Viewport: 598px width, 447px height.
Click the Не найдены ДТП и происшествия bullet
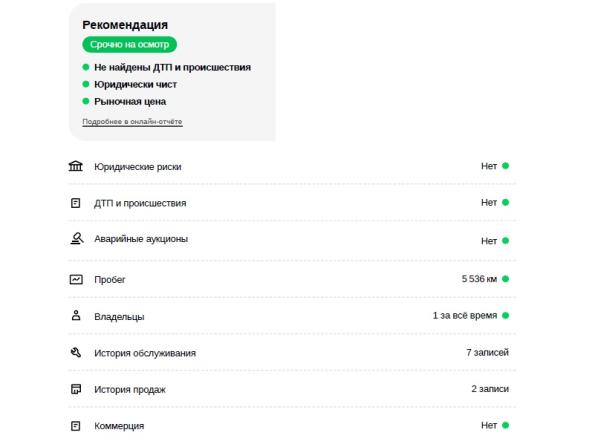(167, 68)
